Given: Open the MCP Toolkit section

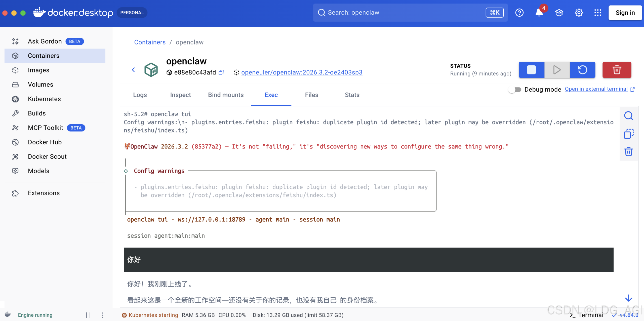Looking at the screenshot, I should pos(46,128).
